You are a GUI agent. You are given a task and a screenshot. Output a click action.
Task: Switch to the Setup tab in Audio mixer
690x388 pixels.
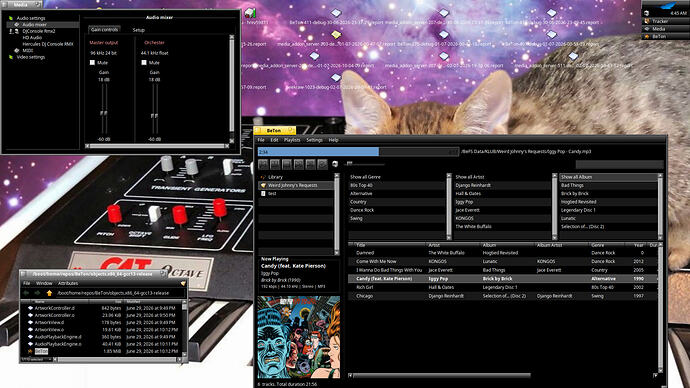tap(139, 30)
